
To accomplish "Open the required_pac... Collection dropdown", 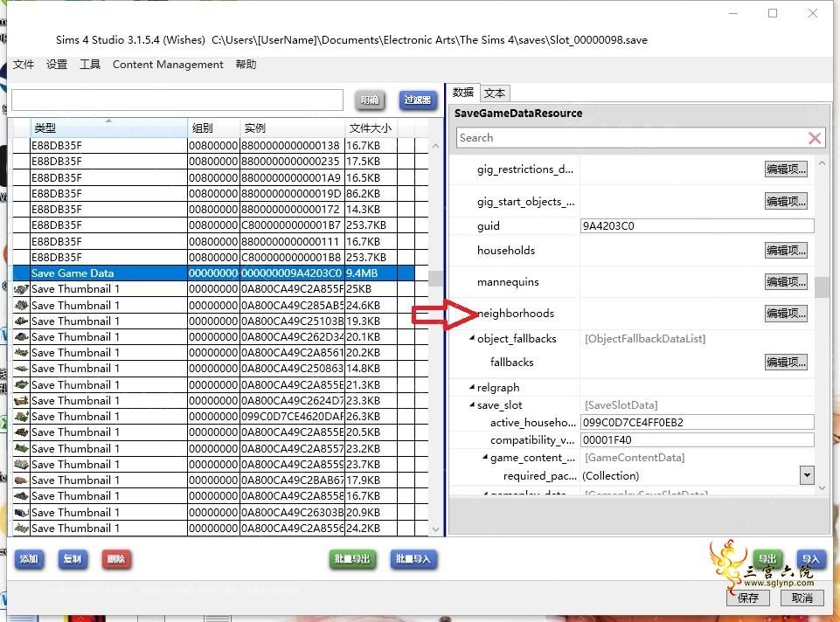I will point(807,475).
